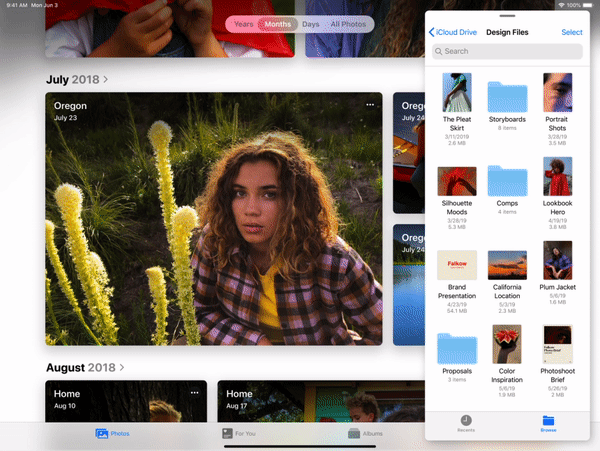600x451 pixels.
Task: Go back to iCloud Drive
Action: [x=453, y=32]
